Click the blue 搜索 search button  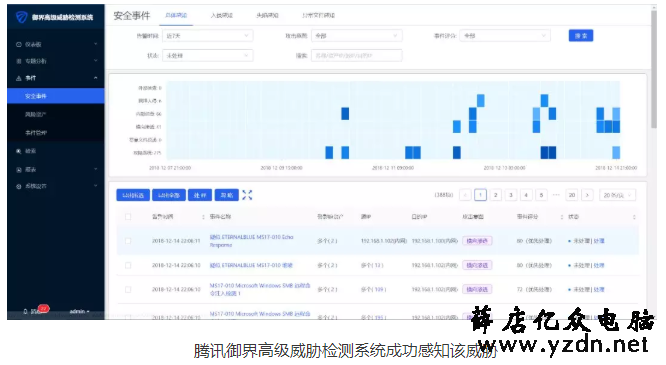point(581,36)
